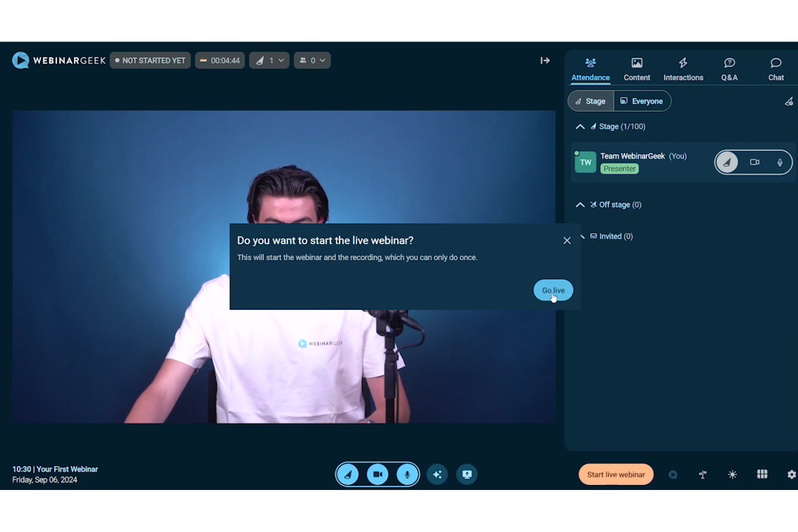The width and height of the screenshot is (798, 532).
Task: Click the screen sharing icon in bottom toolbar
Action: (466, 474)
